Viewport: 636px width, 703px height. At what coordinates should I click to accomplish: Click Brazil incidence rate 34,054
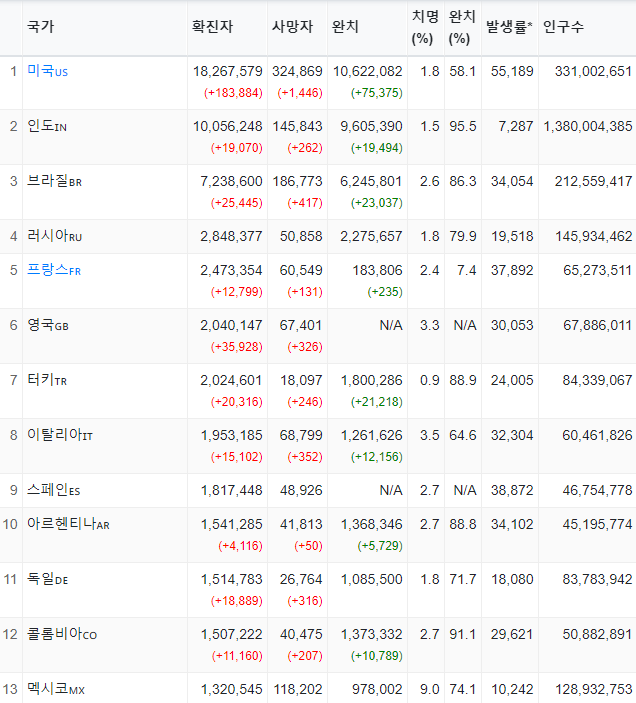[512, 182]
